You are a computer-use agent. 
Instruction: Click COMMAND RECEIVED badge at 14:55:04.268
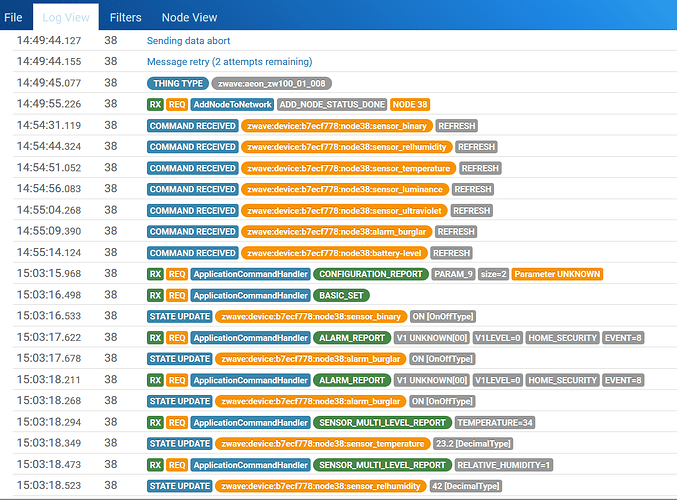coord(193,210)
